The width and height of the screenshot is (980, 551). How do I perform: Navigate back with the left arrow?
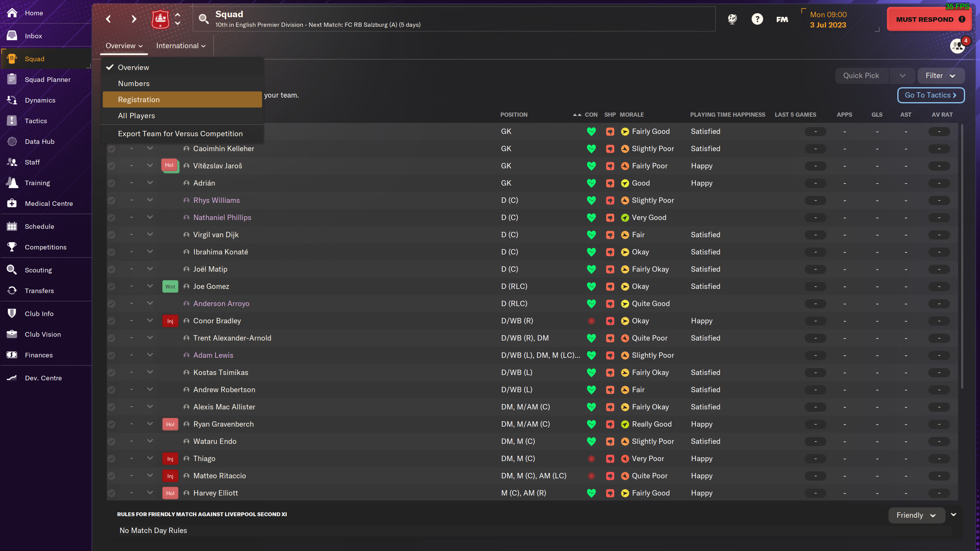pyautogui.click(x=109, y=19)
